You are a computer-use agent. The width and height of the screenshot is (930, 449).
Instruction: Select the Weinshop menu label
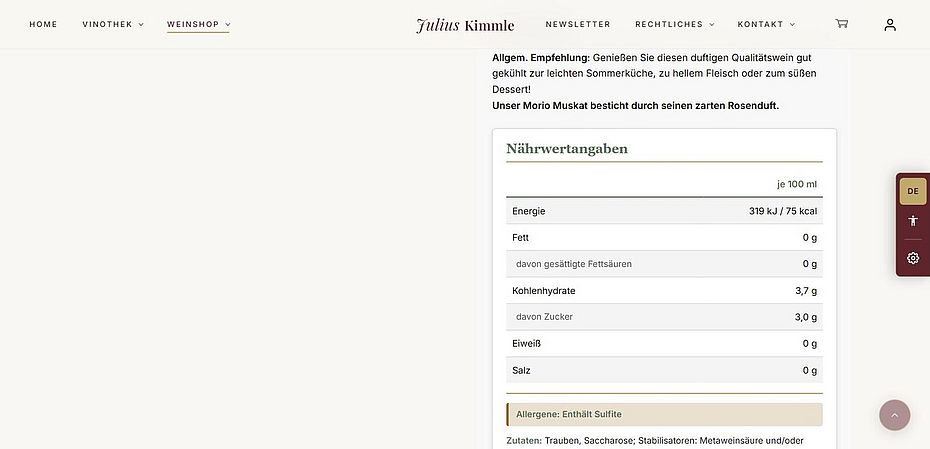click(193, 24)
